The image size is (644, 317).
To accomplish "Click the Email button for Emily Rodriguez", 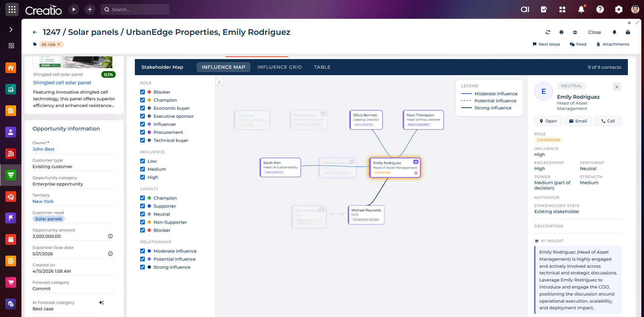I will (578, 121).
